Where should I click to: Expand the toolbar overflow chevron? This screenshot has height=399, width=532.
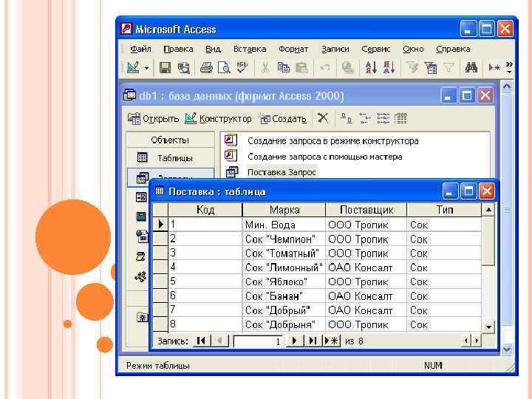pos(509,67)
